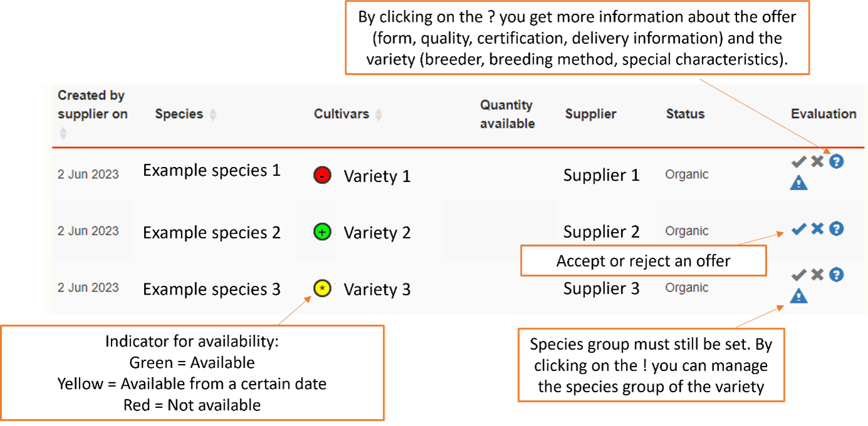Accept the Variety 1 offer with checkmark

click(x=798, y=162)
